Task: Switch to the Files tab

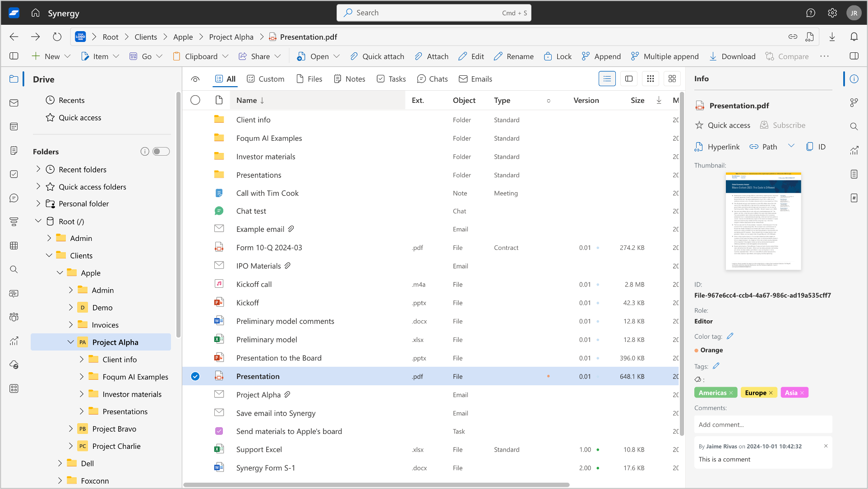Action: tap(309, 79)
